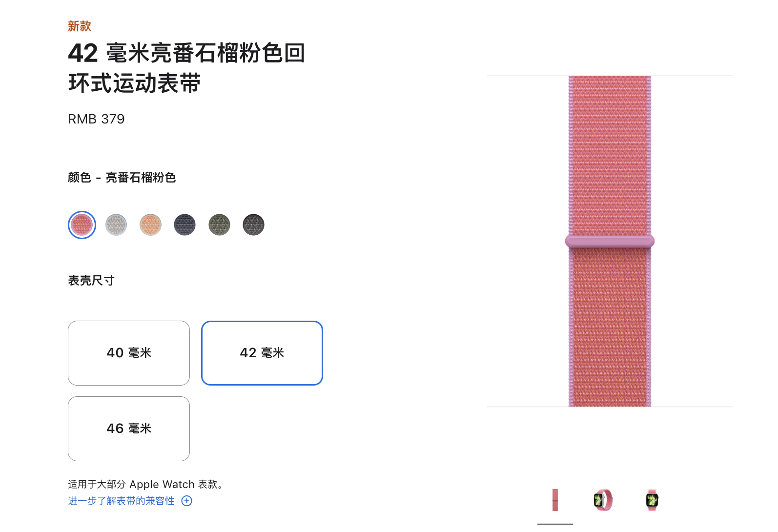The height and width of the screenshot is (532, 778).
Task: Open the 进一步了解表带的兼容性 link
Action: coord(121,501)
